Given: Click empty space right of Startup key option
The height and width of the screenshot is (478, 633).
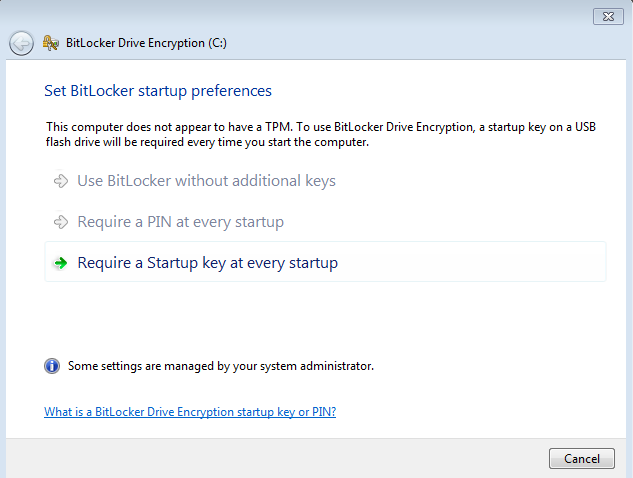Looking at the screenshot, I should click(472, 262).
